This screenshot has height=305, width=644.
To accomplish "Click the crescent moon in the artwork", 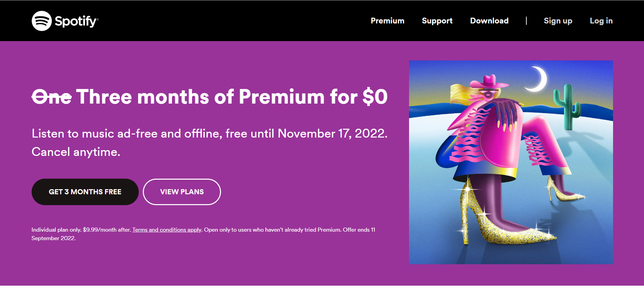I will click(x=539, y=79).
